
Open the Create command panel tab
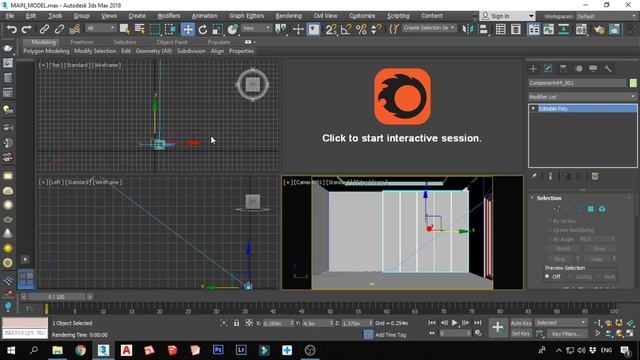533,69
